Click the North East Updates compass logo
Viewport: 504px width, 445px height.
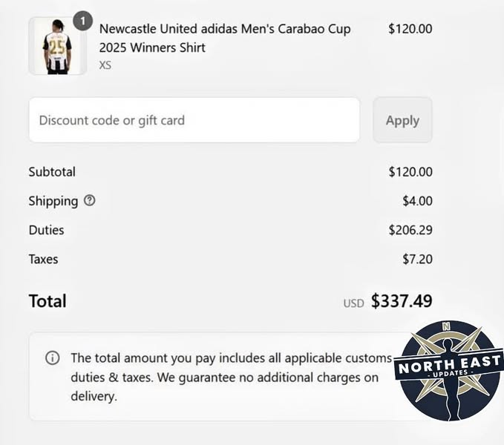[449, 371]
